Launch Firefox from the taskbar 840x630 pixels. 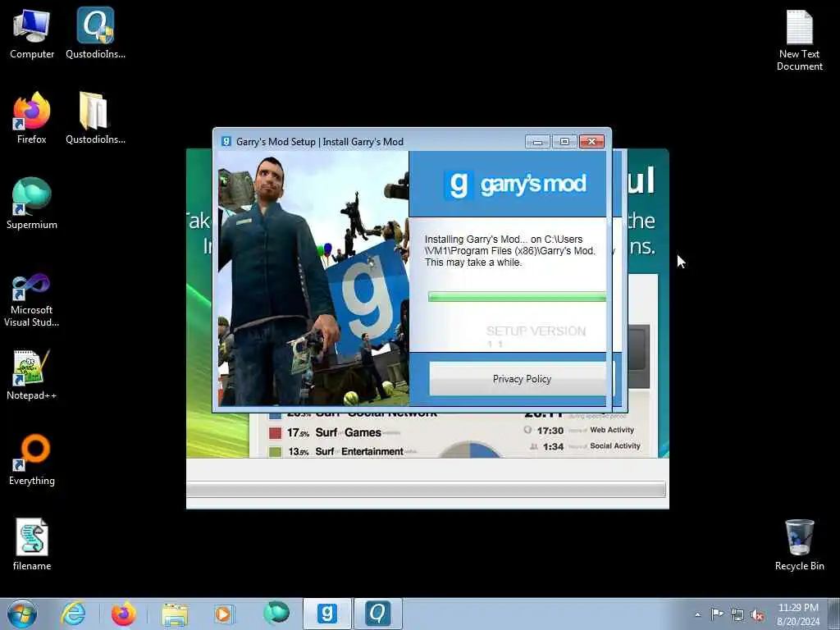tap(124, 614)
